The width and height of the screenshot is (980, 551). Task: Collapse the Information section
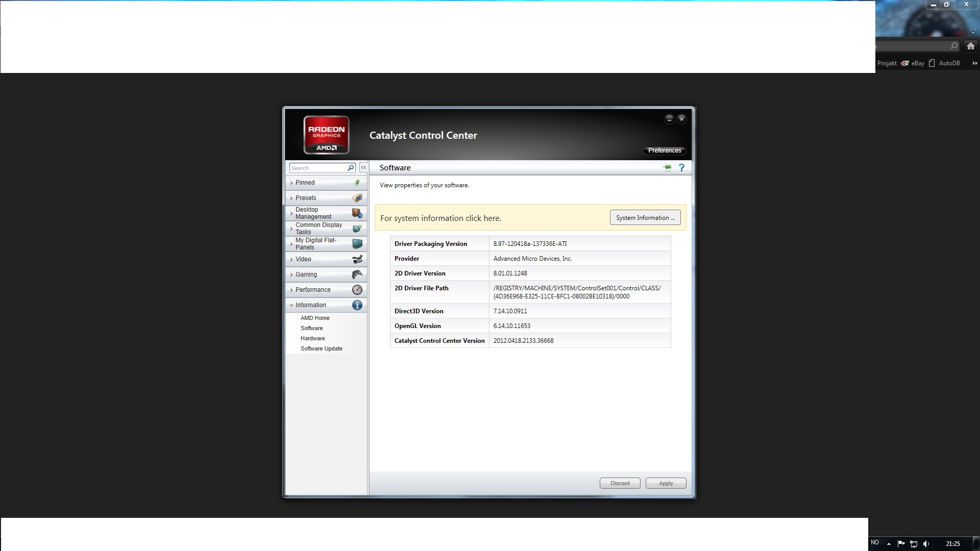pyautogui.click(x=326, y=305)
